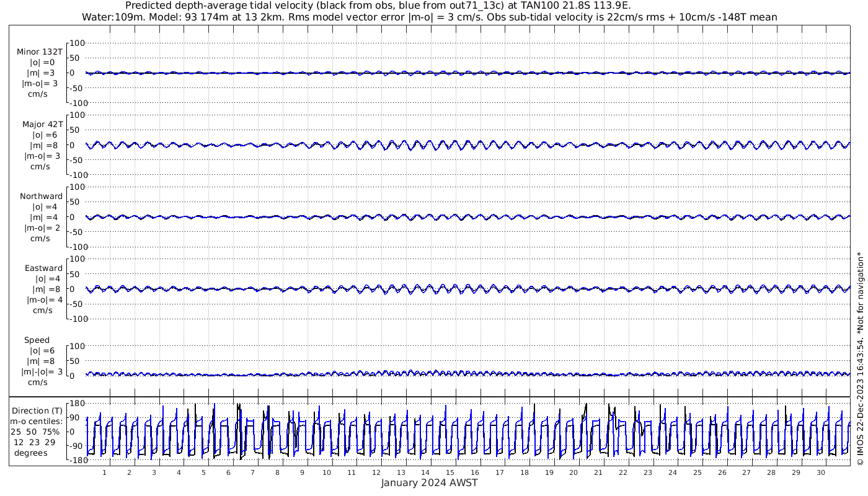The height and width of the screenshot is (496, 868).
Task: Click the 'January 2024 AWST' axis title
Action: (430, 483)
